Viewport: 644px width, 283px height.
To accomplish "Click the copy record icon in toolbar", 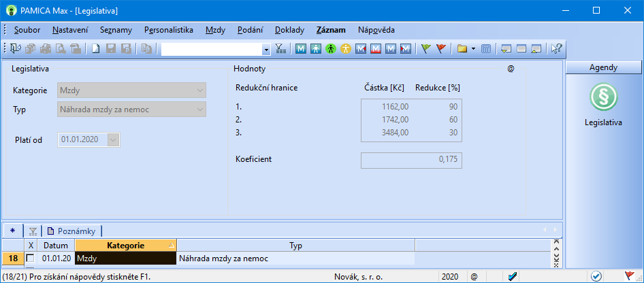I will (x=146, y=49).
